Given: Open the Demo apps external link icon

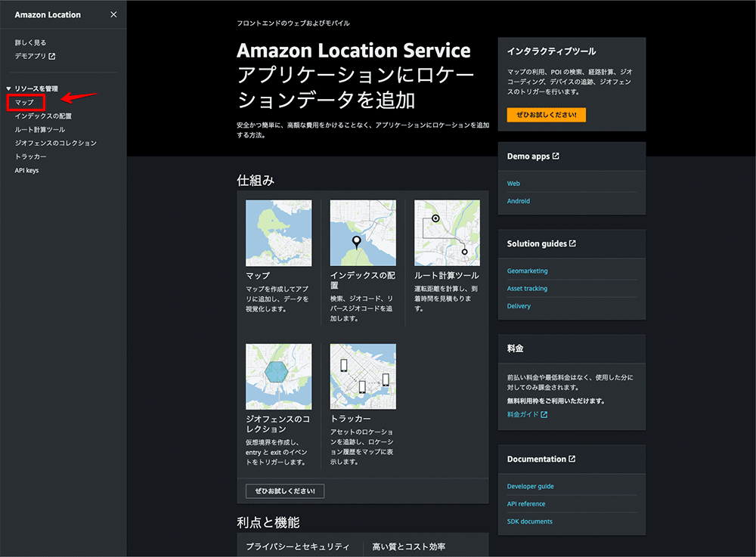Looking at the screenshot, I should click(556, 156).
